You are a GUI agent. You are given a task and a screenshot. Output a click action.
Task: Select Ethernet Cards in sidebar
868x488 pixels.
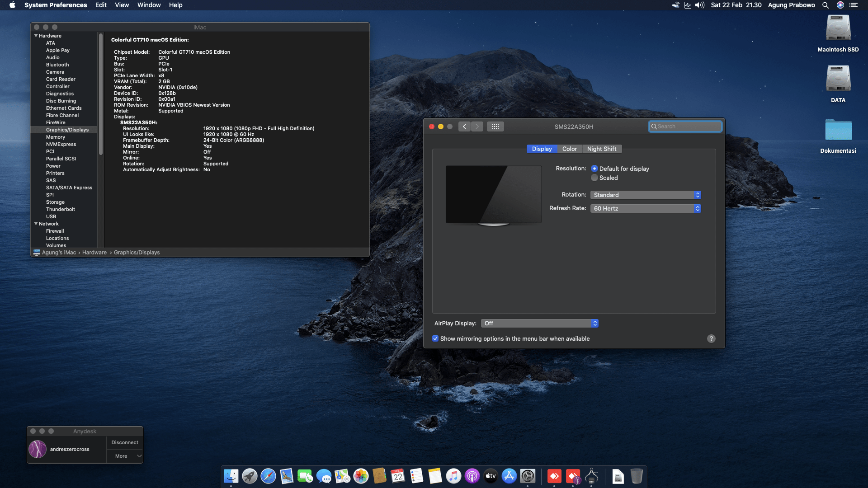tap(64, 108)
